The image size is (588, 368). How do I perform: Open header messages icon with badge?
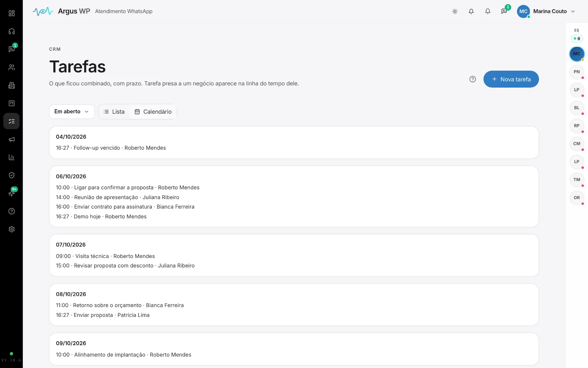(x=504, y=11)
